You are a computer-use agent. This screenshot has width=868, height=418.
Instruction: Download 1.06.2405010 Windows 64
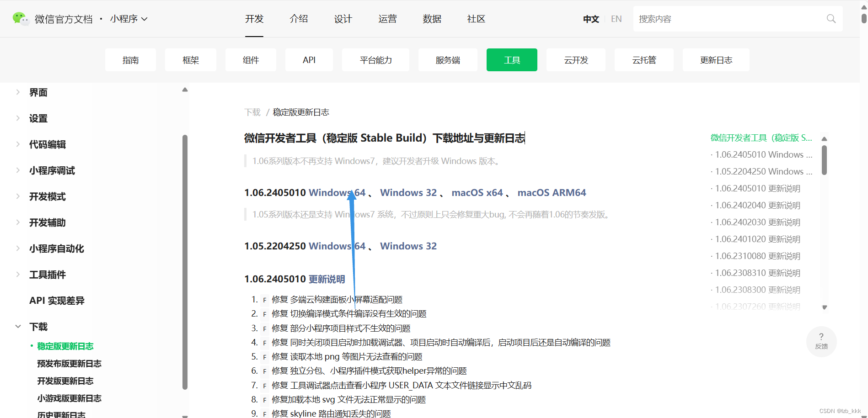(x=337, y=193)
